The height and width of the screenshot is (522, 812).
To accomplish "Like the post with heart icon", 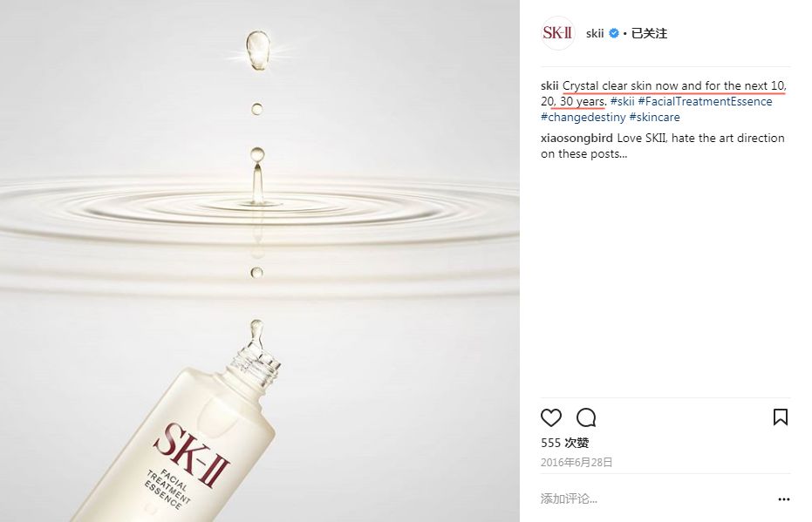I will click(x=551, y=417).
